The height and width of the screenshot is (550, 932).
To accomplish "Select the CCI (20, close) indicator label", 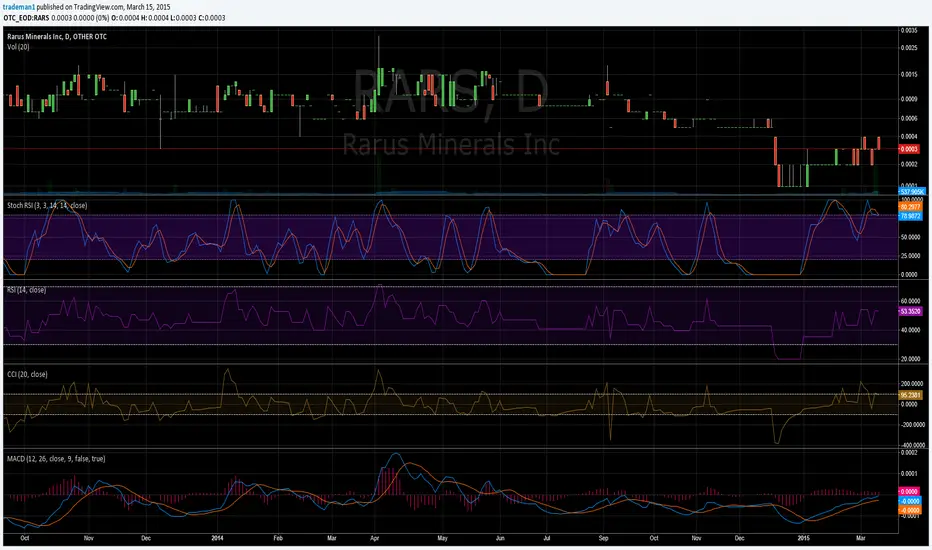I will point(27,374).
